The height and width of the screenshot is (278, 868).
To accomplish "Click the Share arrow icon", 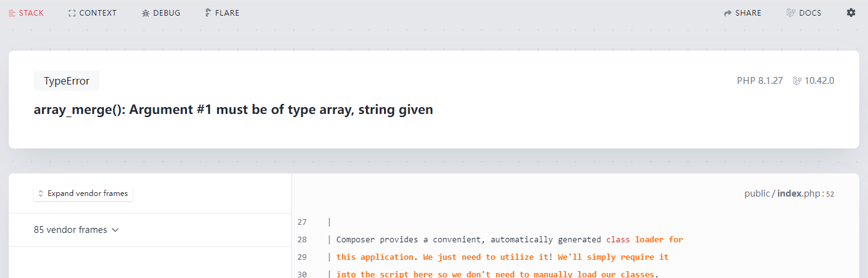I will tap(728, 13).
